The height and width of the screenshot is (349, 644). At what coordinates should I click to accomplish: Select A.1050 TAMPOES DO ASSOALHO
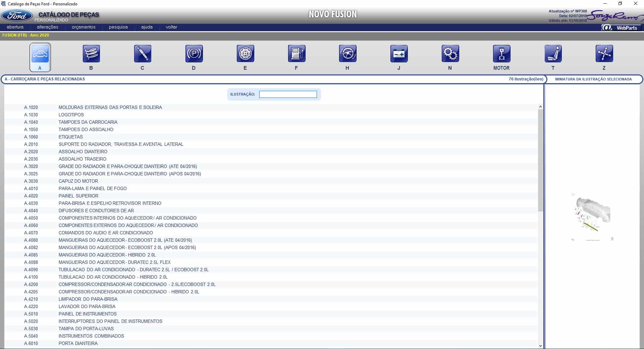(x=271, y=129)
